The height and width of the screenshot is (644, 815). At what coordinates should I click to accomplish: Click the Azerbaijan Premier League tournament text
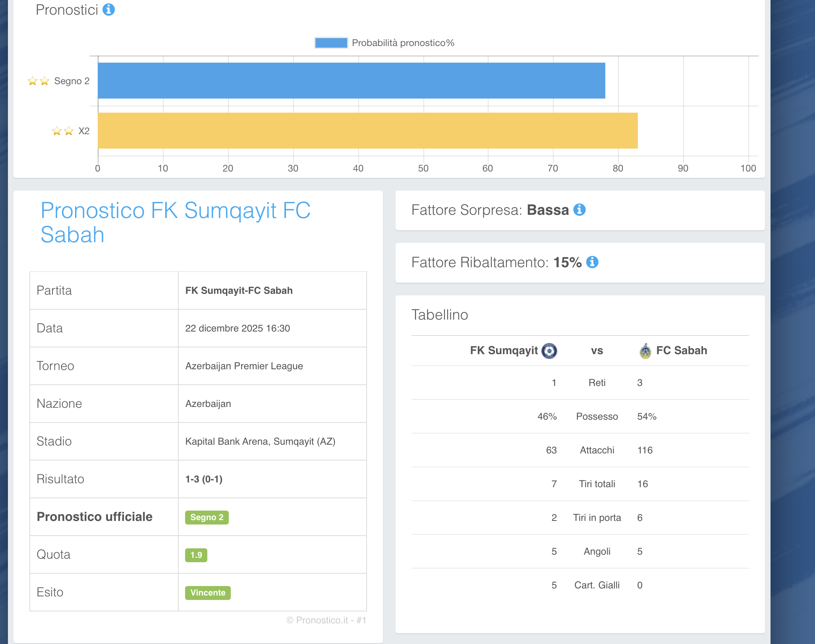point(244,366)
